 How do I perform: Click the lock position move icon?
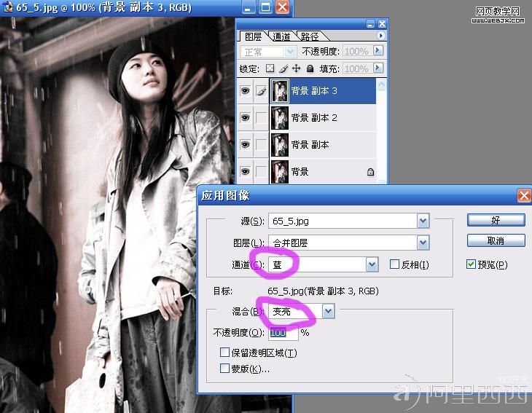tap(296, 68)
